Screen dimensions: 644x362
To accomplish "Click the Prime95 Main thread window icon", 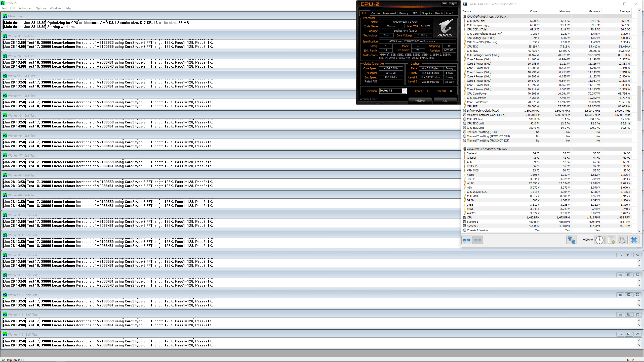I will pos(5,16).
